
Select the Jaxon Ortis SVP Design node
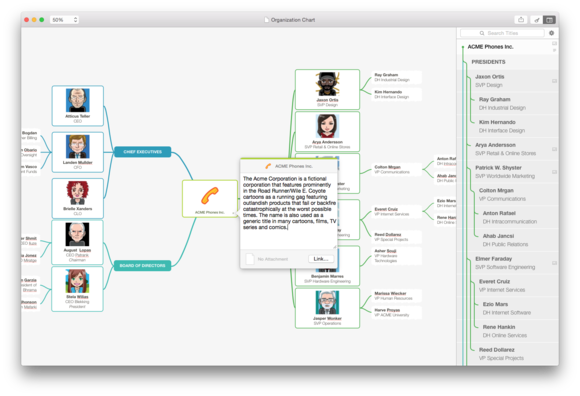click(x=327, y=89)
